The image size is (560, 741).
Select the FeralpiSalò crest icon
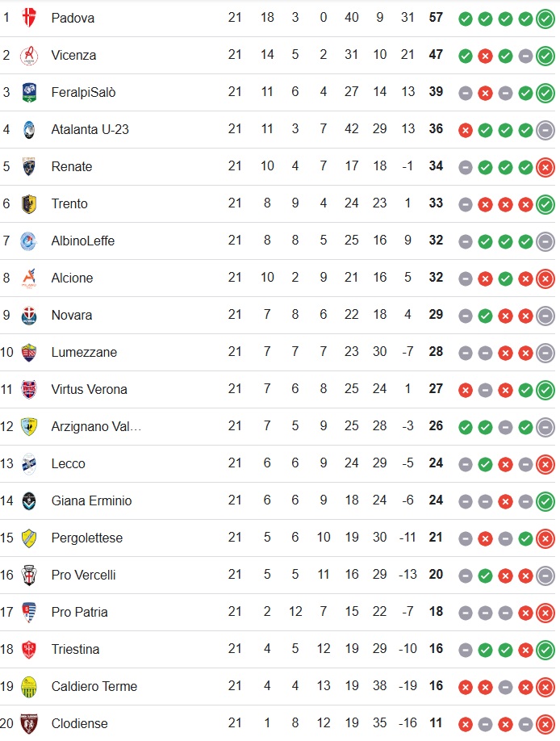pyautogui.click(x=29, y=92)
